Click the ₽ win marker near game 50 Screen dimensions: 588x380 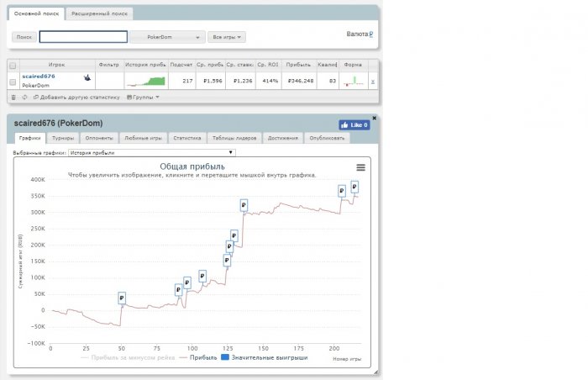point(122,298)
